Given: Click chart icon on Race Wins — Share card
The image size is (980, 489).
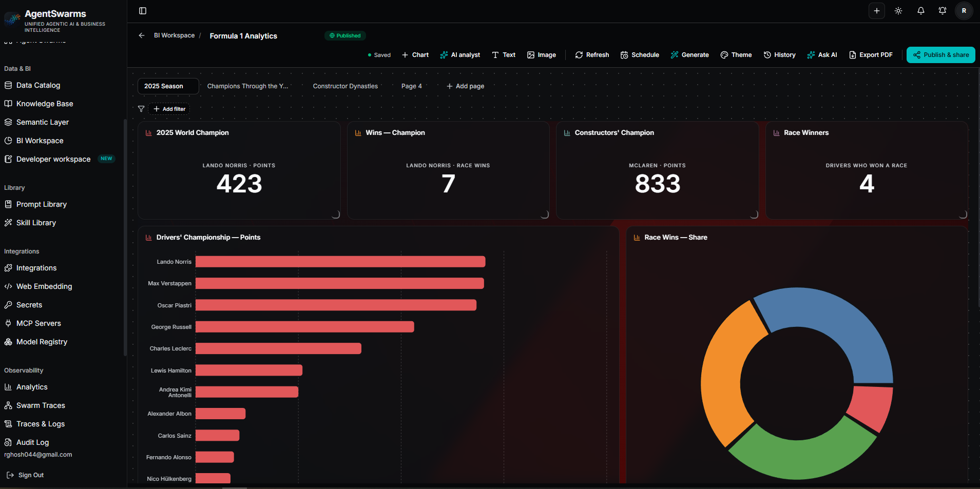Looking at the screenshot, I should click(637, 238).
